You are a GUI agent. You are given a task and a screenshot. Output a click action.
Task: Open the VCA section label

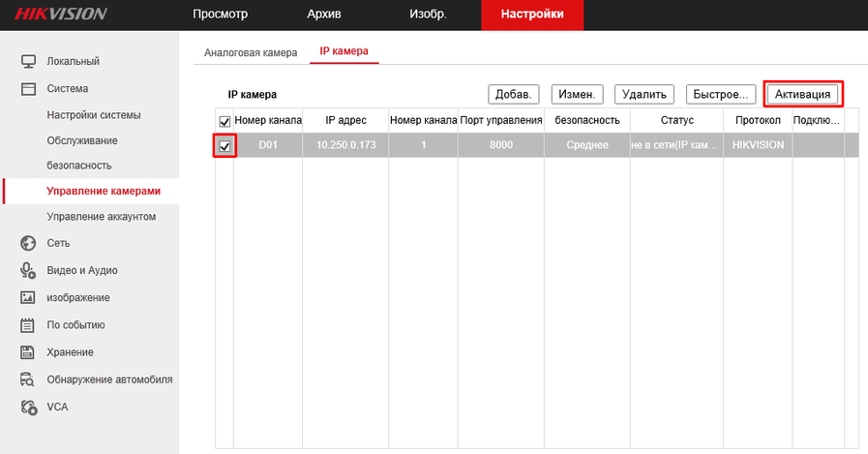(x=57, y=407)
